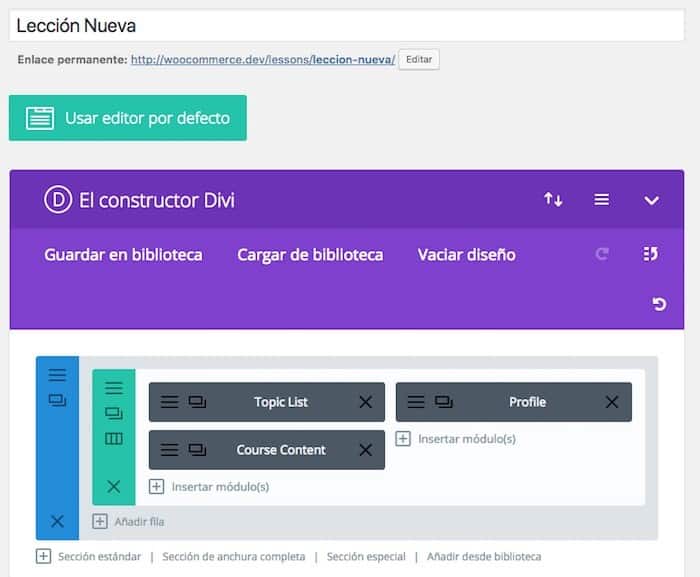Click the undo arrow icon

click(x=659, y=304)
